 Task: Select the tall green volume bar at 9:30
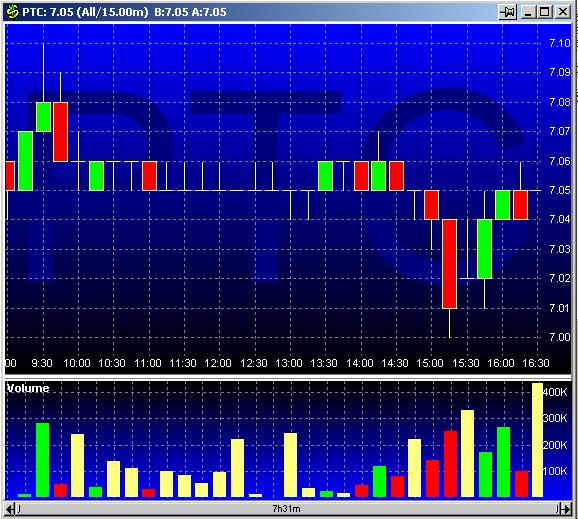point(42,460)
